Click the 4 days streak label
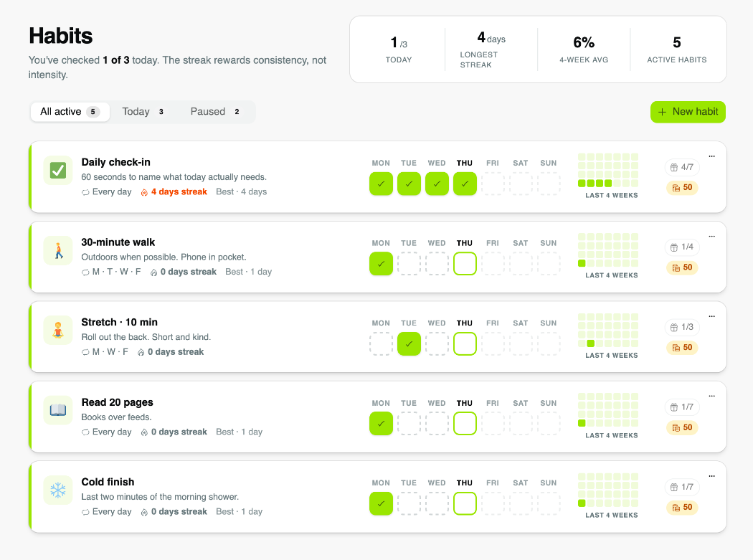The image size is (753, 560). 179,192
